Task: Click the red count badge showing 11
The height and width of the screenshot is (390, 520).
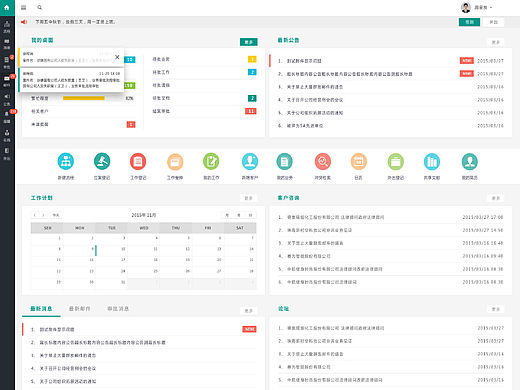Action: click(251, 111)
